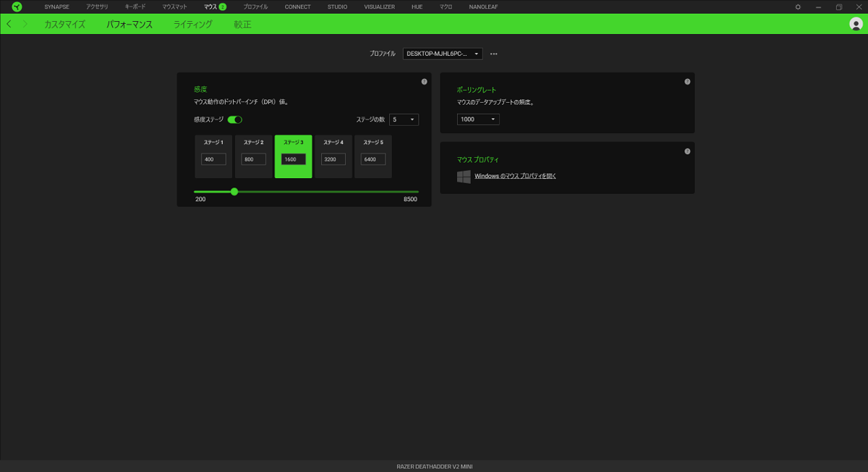Open the CONNECT tab

[297, 7]
